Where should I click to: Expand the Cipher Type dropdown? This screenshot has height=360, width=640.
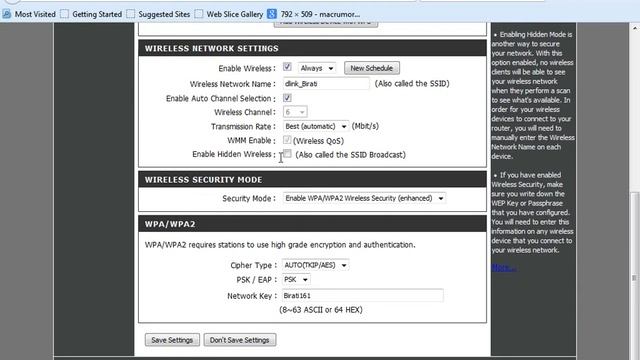coord(315,265)
